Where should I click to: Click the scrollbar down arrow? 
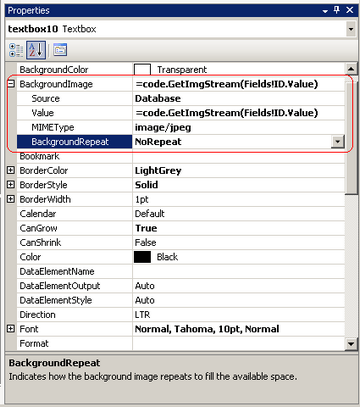pos(351,344)
